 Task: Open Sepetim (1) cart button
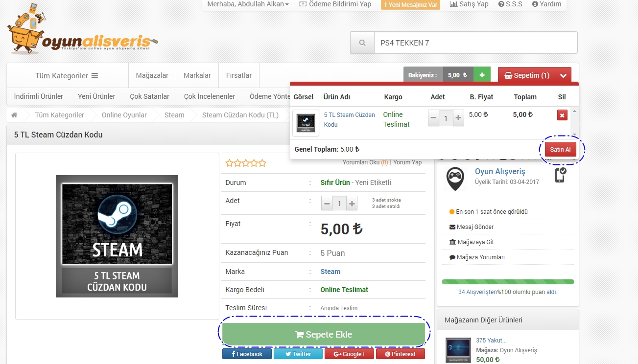click(x=527, y=75)
